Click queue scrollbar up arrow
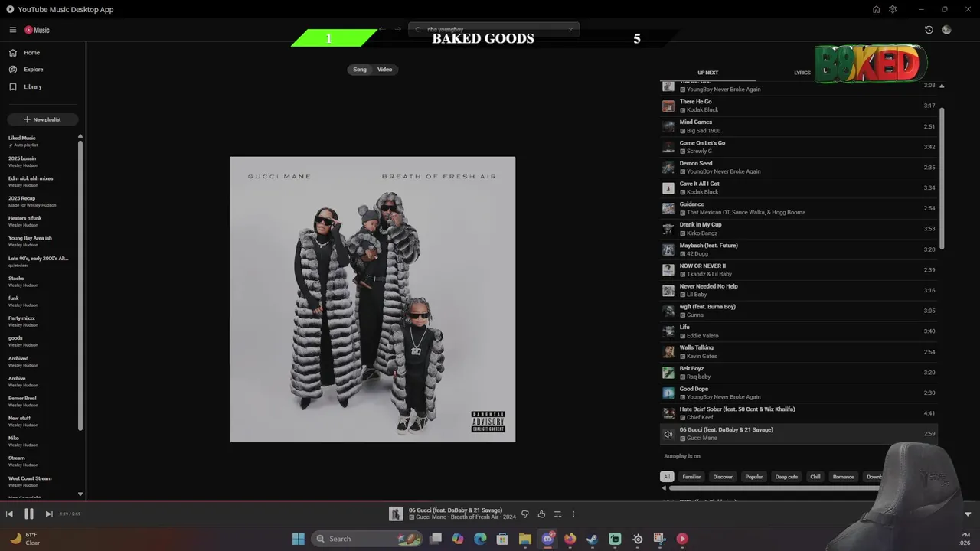This screenshot has height=551, width=980. (942, 86)
